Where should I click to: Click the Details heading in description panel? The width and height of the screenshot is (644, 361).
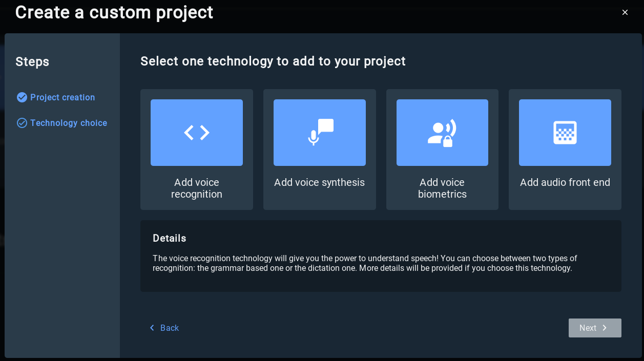click(169, 238)
